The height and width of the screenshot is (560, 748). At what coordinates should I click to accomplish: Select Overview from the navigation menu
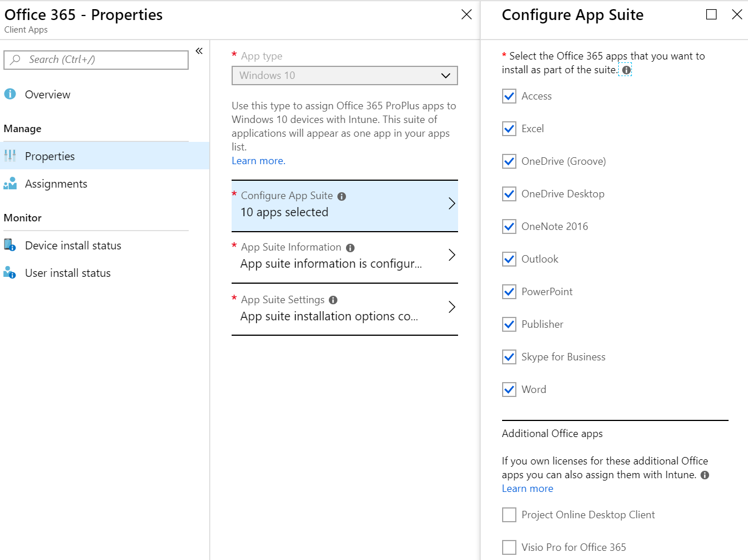(x=47, y=94)
